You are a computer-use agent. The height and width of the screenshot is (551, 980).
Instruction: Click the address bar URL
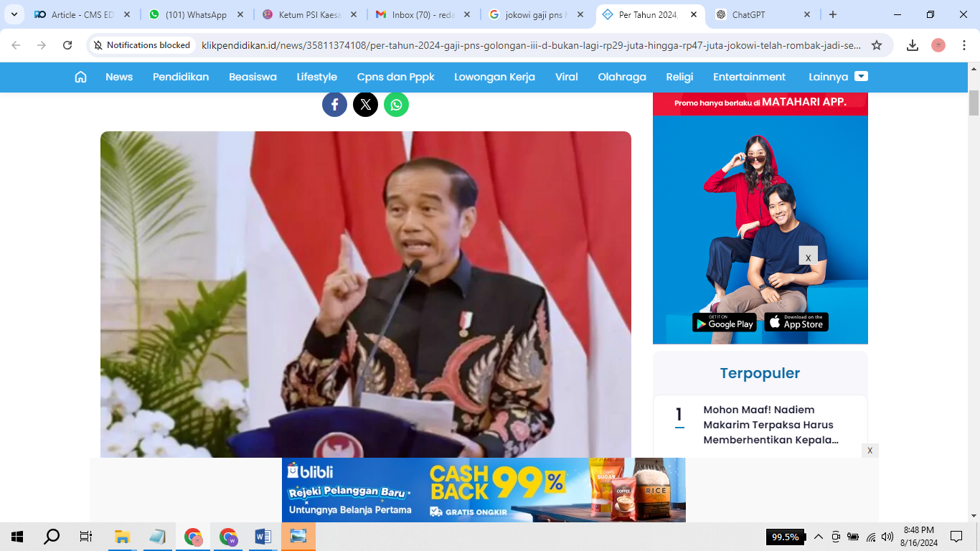[x=531, y=45]
